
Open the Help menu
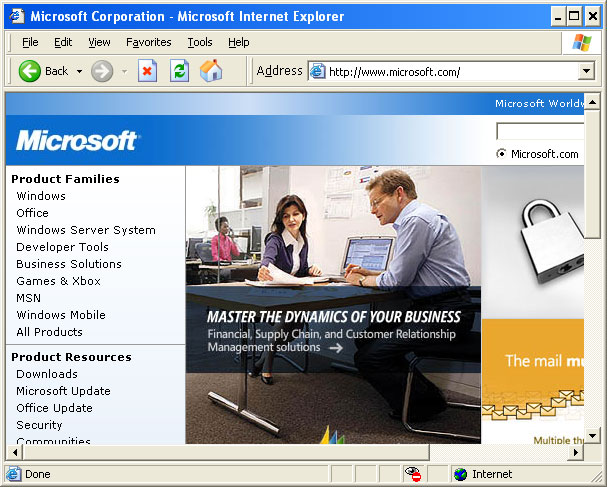pos(238,42)
